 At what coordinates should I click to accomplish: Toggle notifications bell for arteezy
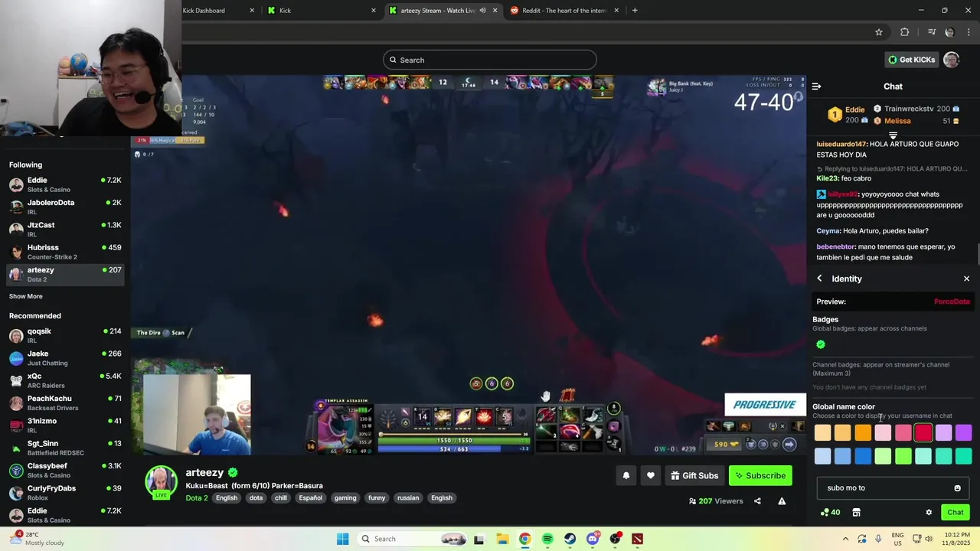[x=626, y=476]
